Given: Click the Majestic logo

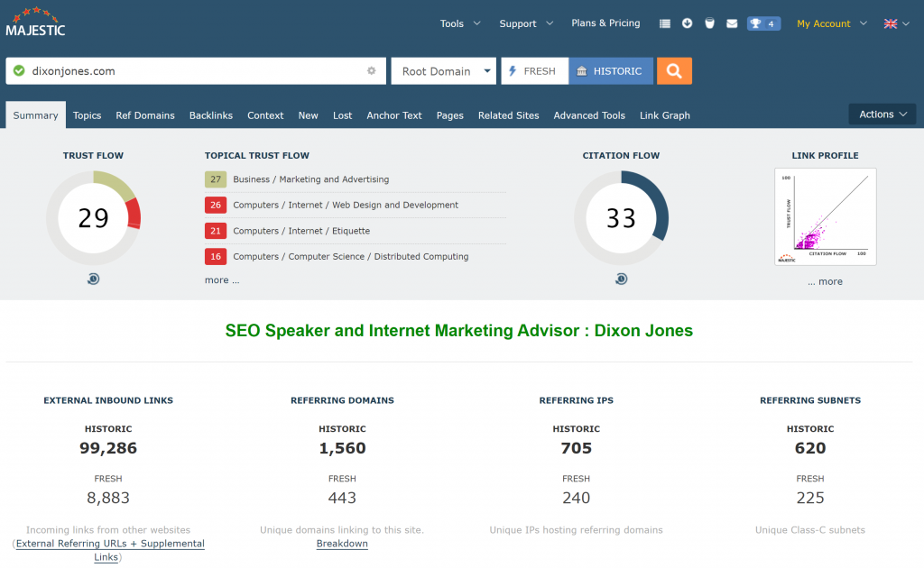Looking at the screenshot, I should click(35, 22).
